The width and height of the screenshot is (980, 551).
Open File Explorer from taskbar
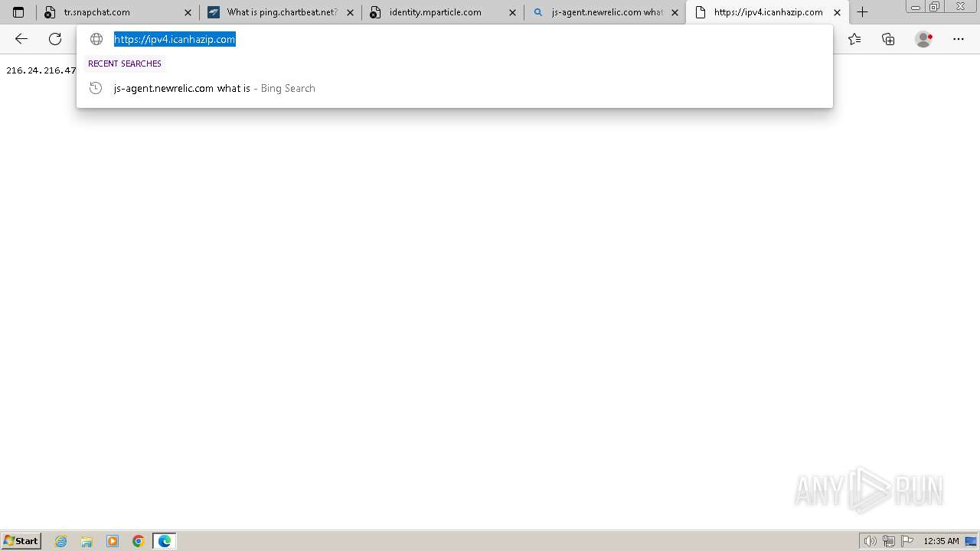(87, 541)
